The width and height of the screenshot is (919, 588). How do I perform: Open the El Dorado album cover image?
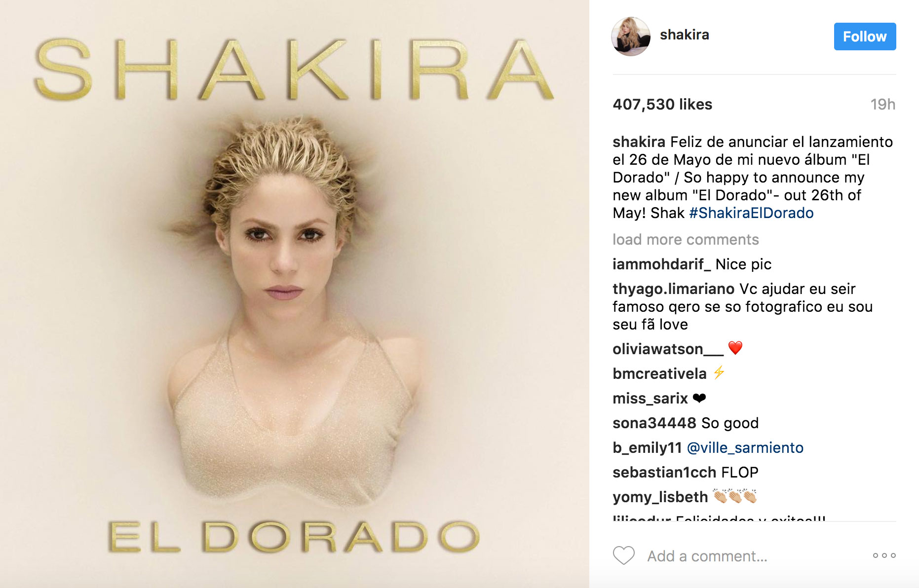(x=295, y=294)
